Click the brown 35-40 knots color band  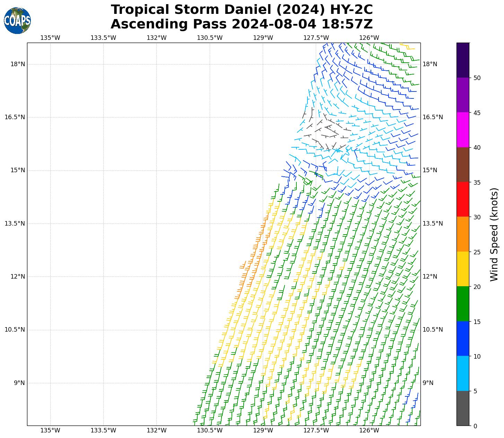coord(462,165)
